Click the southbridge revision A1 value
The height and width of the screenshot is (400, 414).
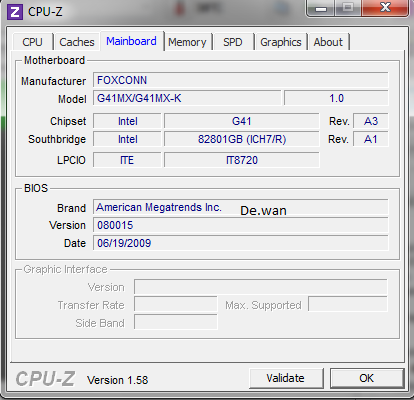[371, 139]
